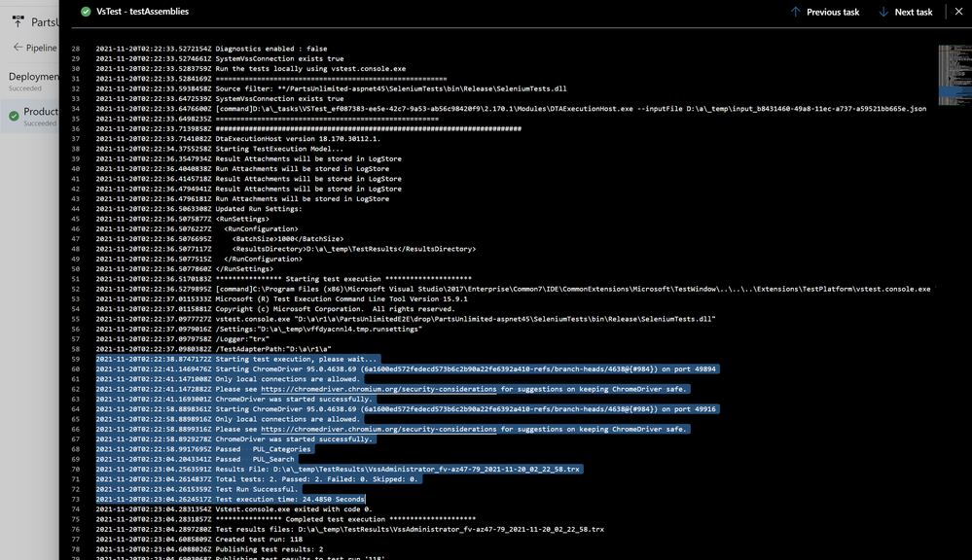
Task: Click the VsTest - testAssemblies title
Action: click(143, 11)
